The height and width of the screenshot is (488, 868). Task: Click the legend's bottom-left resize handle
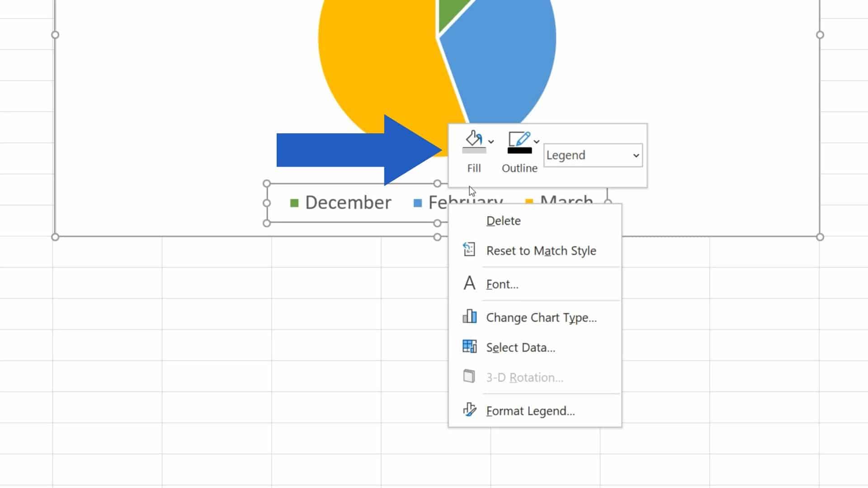click(267, 223)
